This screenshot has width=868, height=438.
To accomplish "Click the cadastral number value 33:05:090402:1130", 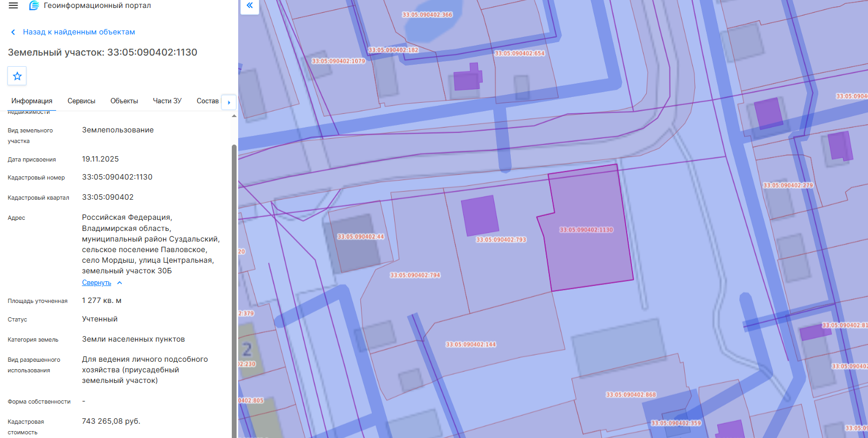I will (x=117, y=177).
